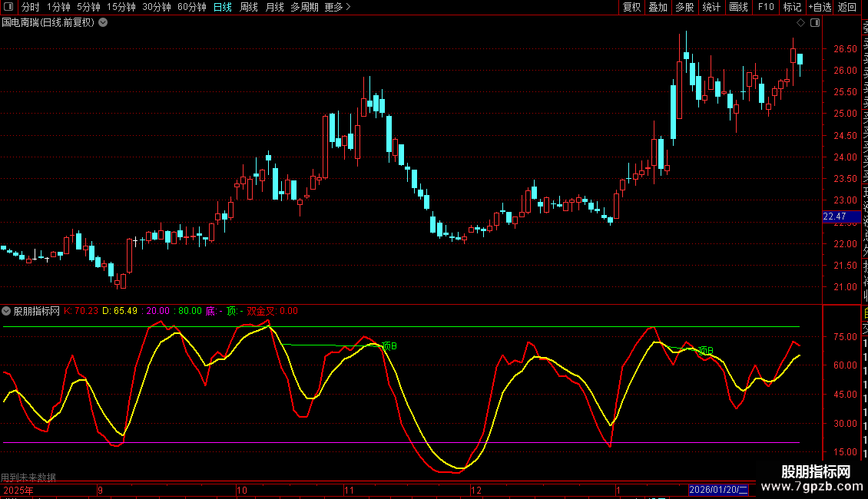Click the 2026/01/20 date marker on timeline
Screen dimensions: 868x499
717,490
